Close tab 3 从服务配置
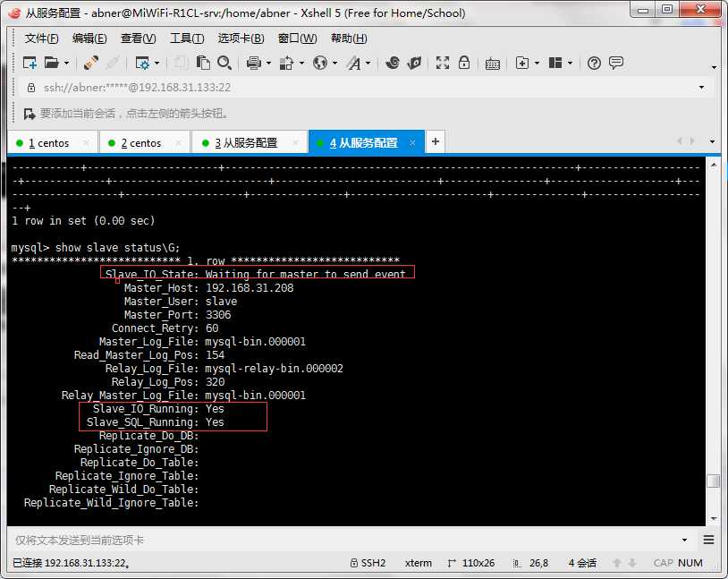Image resolution: width=728 pixels, height=579 pixels. click(x=295, y=143)
